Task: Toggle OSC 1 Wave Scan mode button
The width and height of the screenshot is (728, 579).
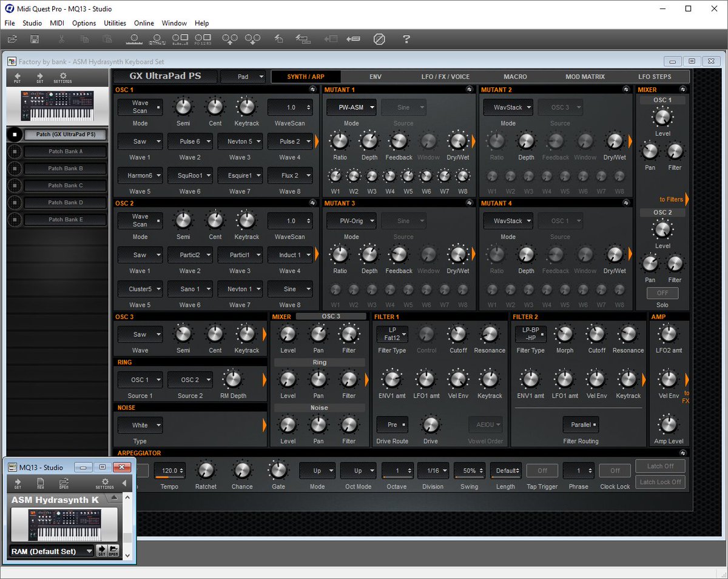Action: click(140, 107)
